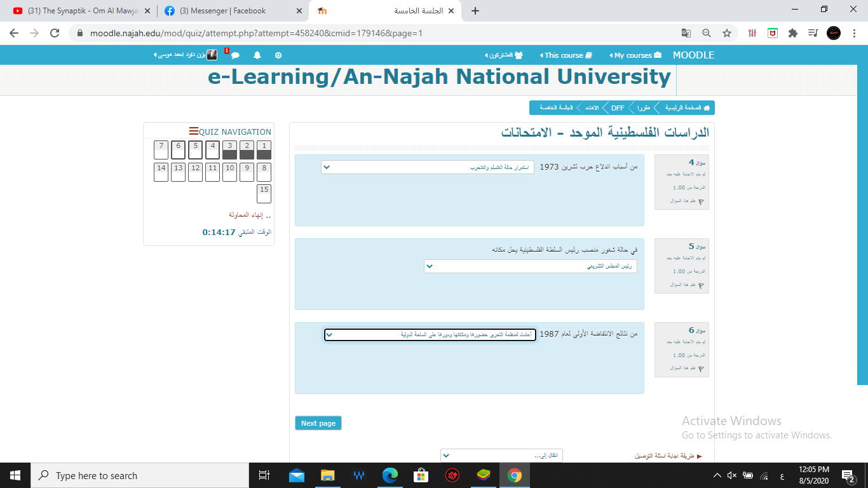Click the browser back arrow

tap(14, 33)
